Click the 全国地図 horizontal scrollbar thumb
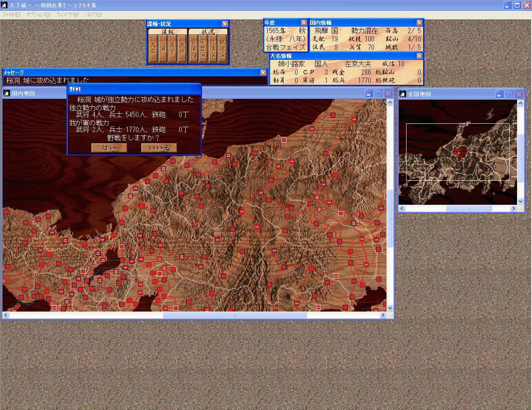The image size is (532, 410). [469, 209]
